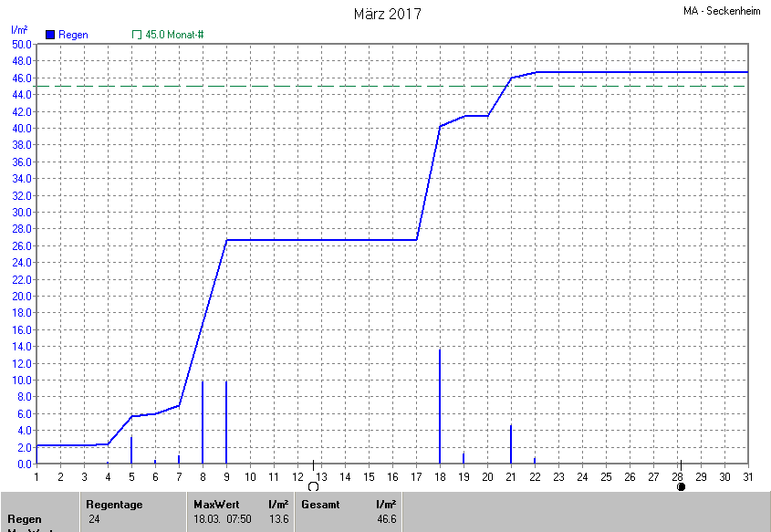Click the 46.6 total value cell
Image resolution: width=771 pixels, height=532 pixels.
tap(387, 519)
